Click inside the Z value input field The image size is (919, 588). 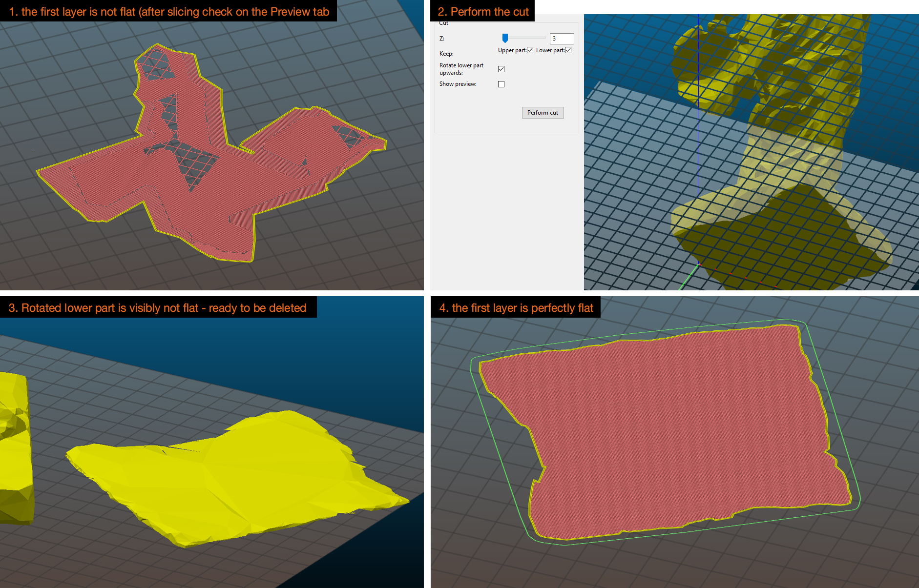562,38
